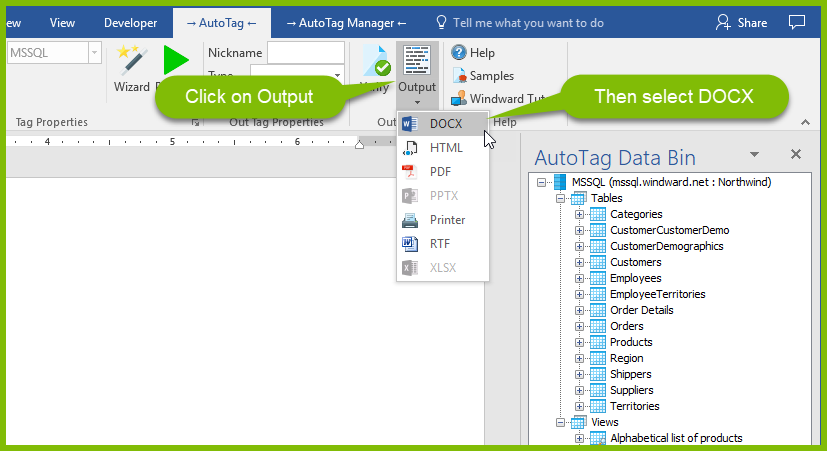Click the Territories table icon
The image size is (827, 451).
(x=598, y=406)
